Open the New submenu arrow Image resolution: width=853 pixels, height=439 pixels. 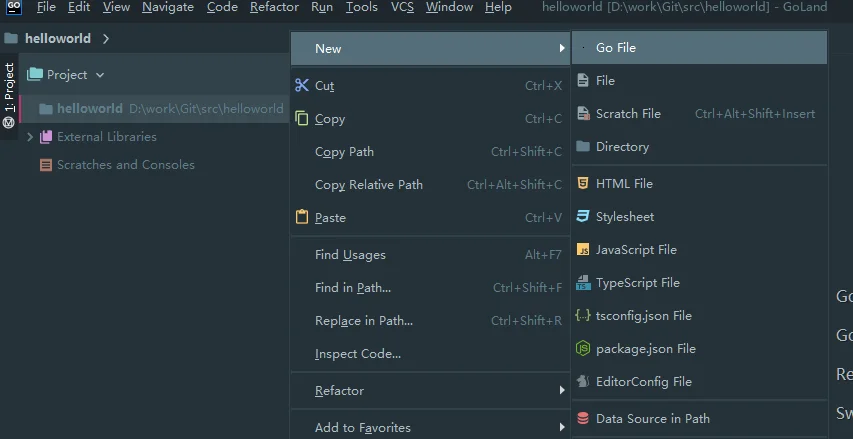562,48
